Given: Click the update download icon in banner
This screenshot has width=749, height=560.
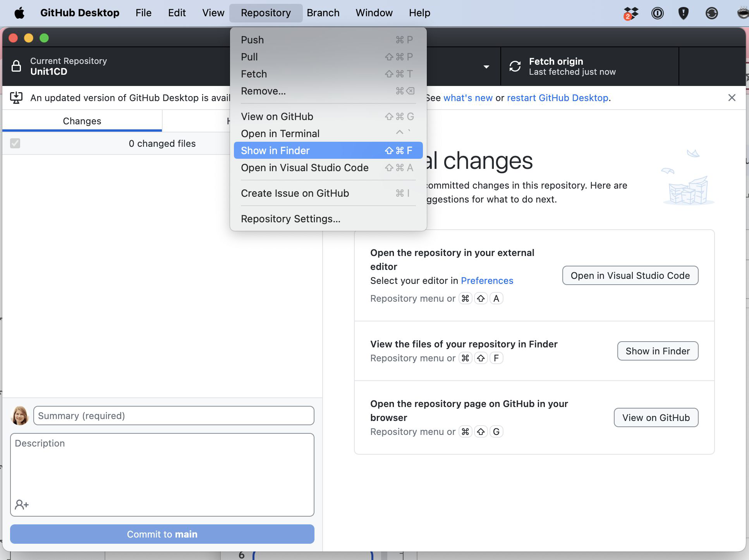Looking at the screenshot, I should (x=16, y=98).
